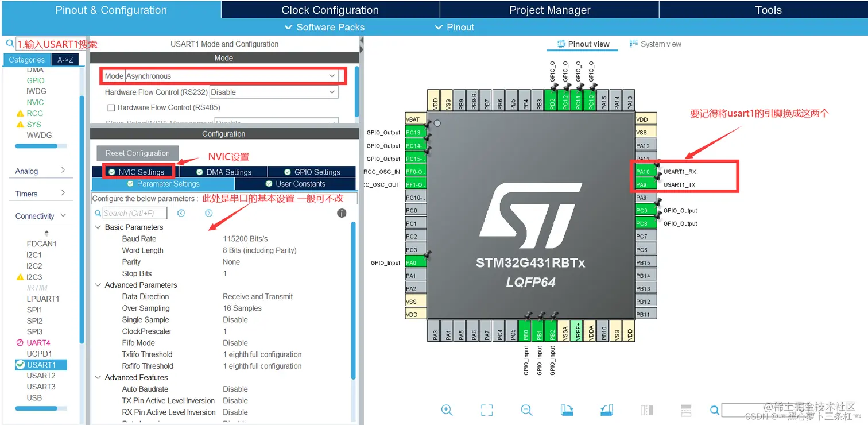Click the warning icon beside RCC
This screenshot has height=425, width=868.
coord(20,113)
